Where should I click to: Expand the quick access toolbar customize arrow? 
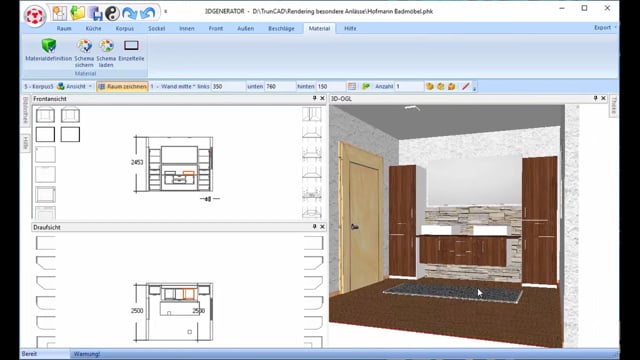(x=165, y=11)
